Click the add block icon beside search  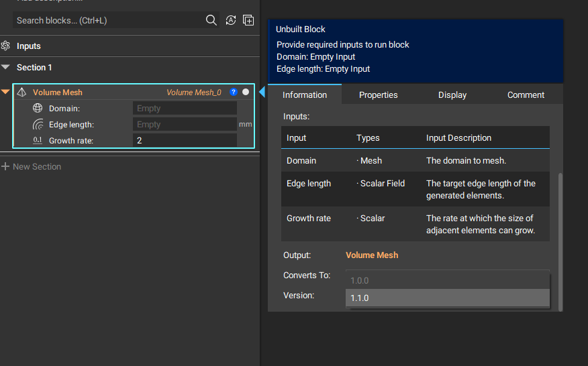[x=248, y=20]
